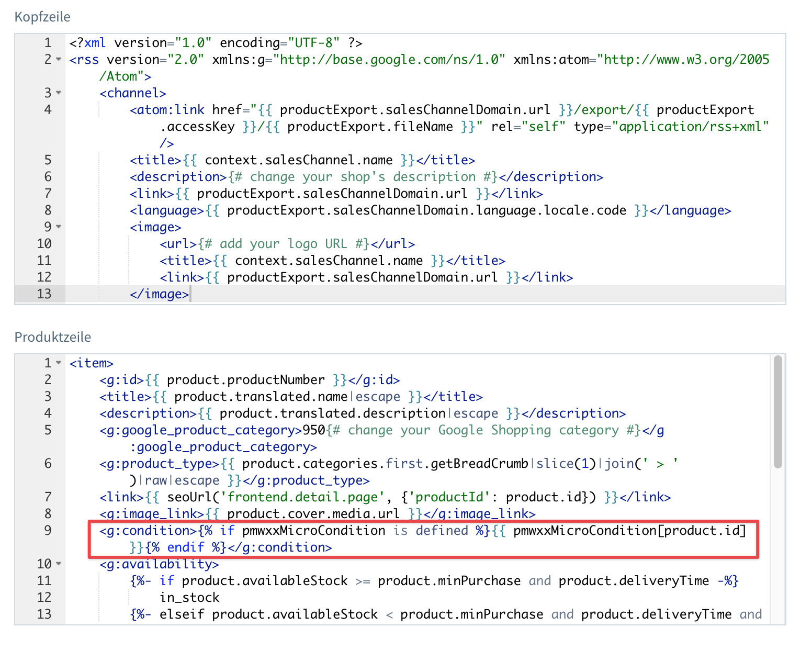Collapse the g:availability fold arrow on line 10

pos(59,564)
